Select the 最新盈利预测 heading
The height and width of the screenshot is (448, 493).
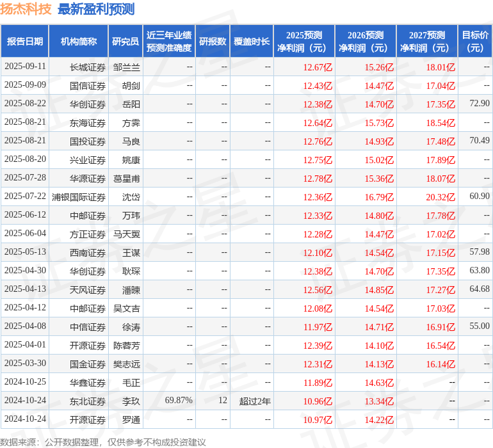(x=96, y=9)
